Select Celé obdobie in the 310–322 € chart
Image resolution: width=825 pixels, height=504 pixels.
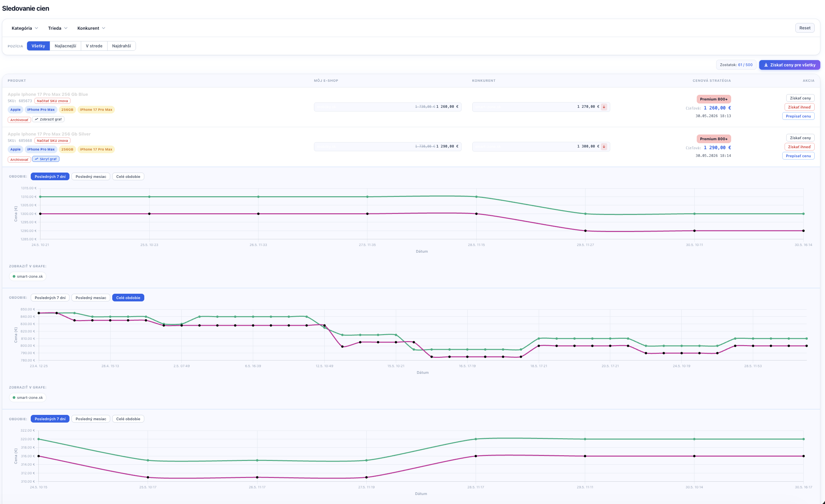[x=128, y=419]
